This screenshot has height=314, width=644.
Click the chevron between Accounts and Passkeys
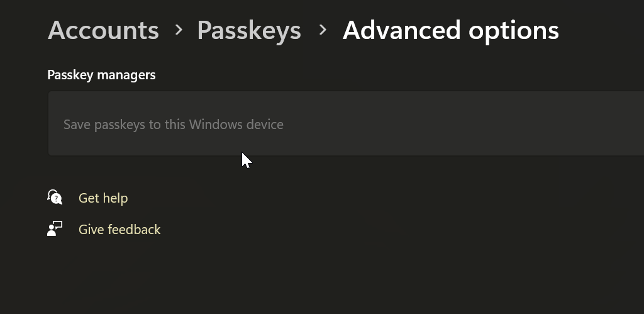pos(179,30)
